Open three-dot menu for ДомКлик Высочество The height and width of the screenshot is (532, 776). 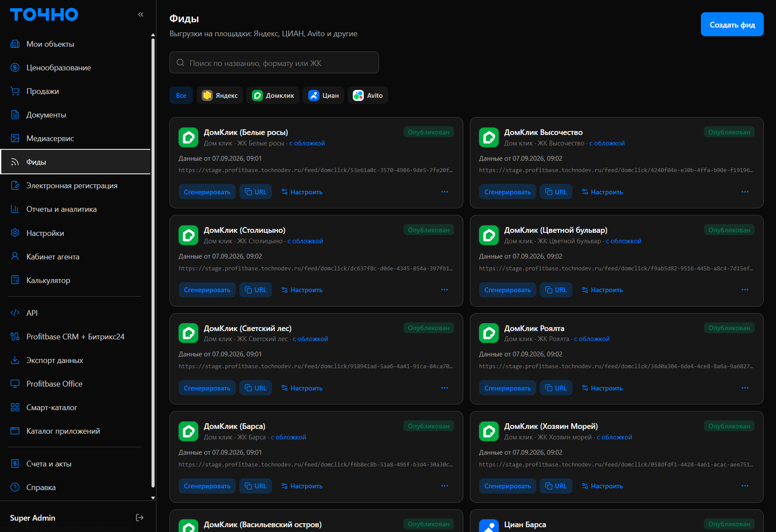(x=745, y=192)
